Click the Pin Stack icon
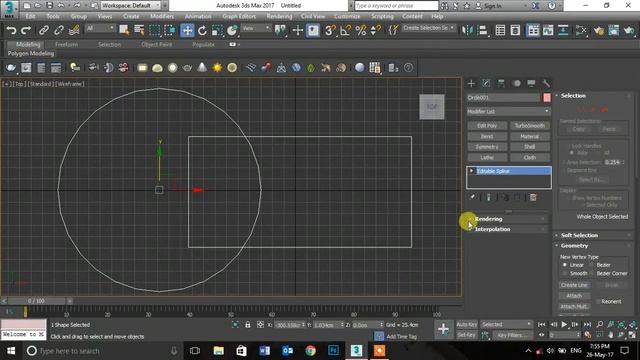Viewport: 640px width, 360px height. pos(472,197)
